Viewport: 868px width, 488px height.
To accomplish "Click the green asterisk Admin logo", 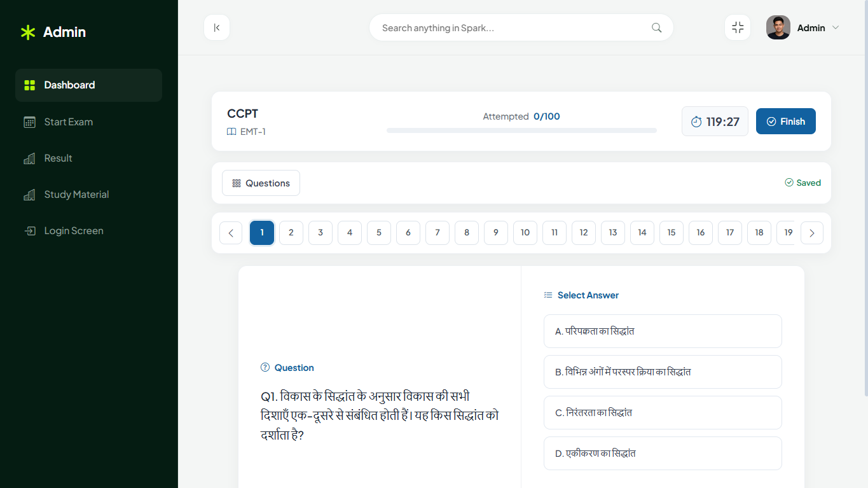I will tap(53, 32).
